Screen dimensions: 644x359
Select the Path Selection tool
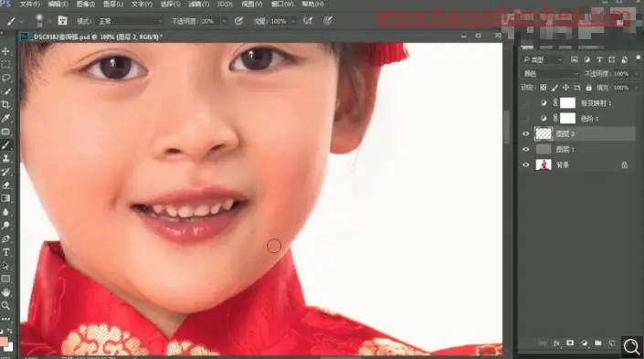point(5,266)
